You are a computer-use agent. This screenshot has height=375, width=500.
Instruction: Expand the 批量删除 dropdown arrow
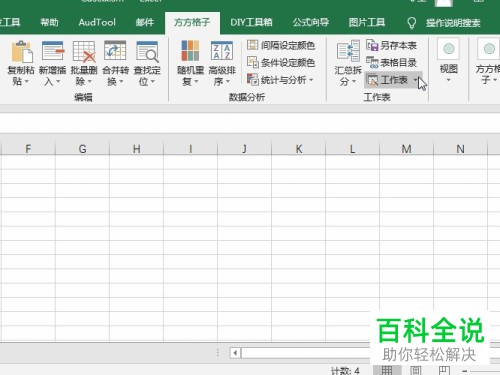89,81
